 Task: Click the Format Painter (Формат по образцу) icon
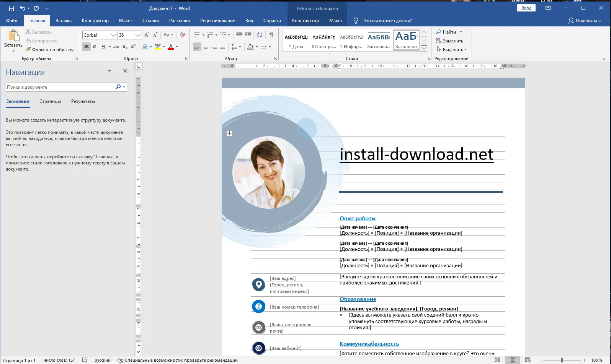28,50
